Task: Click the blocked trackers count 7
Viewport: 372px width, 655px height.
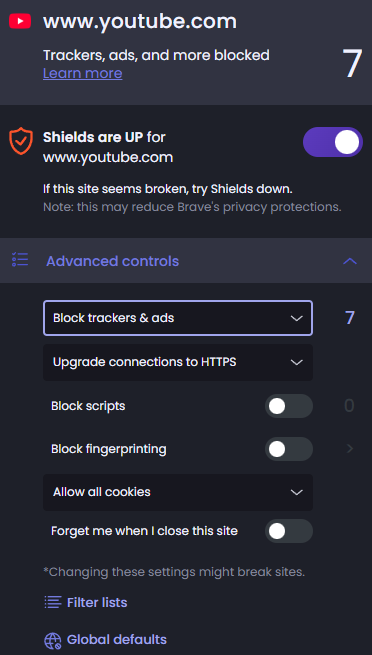Action: 349,318
